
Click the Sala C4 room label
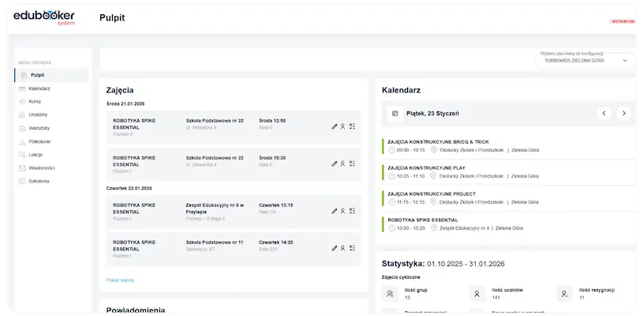click(268, 212)
